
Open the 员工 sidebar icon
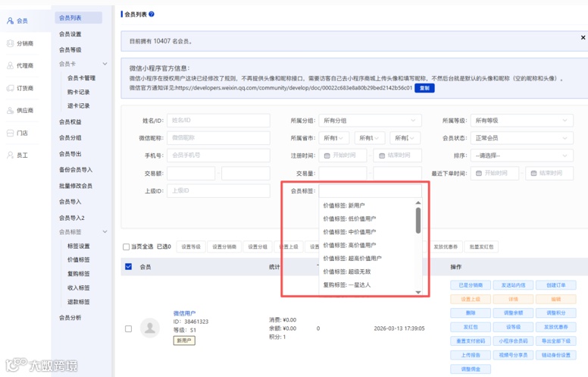(x=10, y=155)
